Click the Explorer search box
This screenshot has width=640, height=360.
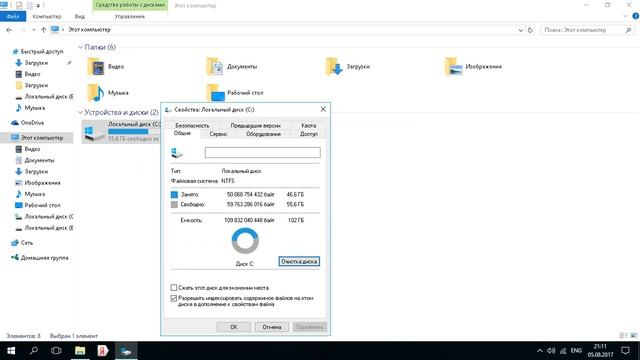588,30
